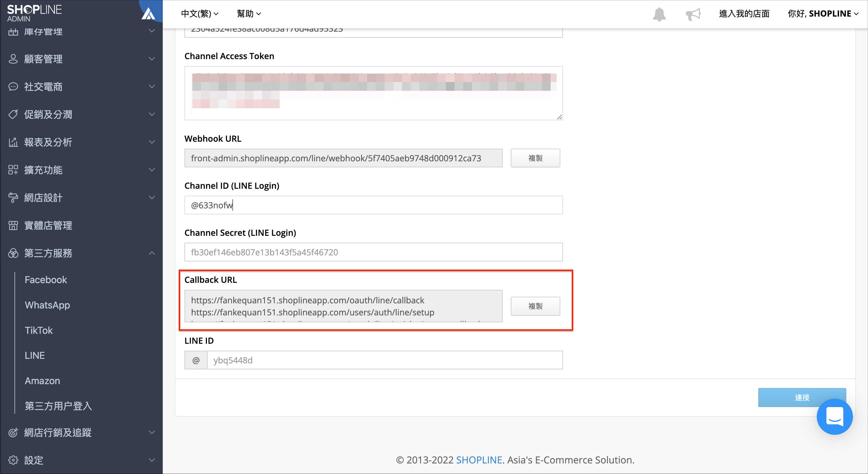Open Amazon under third-party services
Viewport: 868px width, 474px height.
[x=42, y=381]
